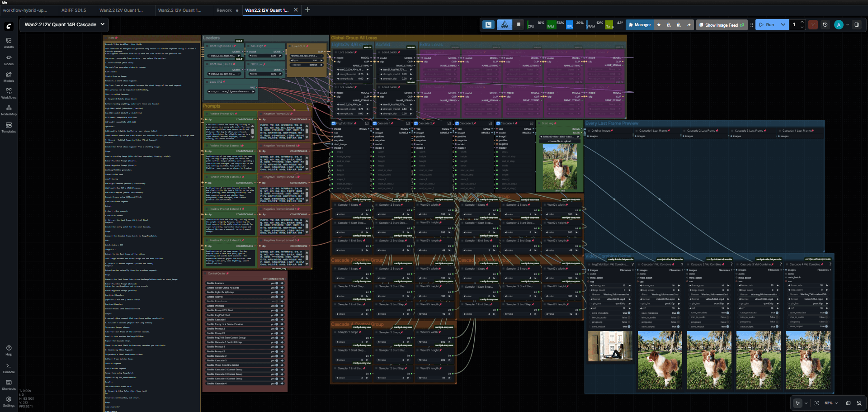Screen dimensions: 868x412
Task: Click choose file to upload button
Action: click(559, 141)
